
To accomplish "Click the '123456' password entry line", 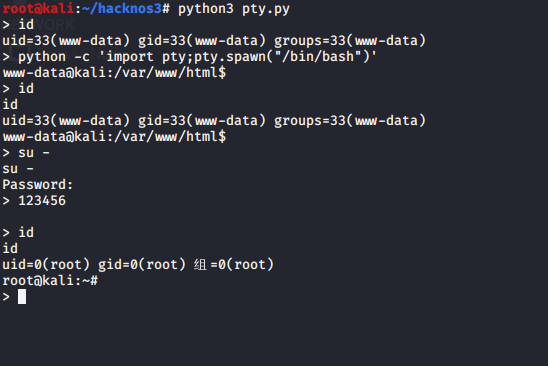I will [34, 201].
